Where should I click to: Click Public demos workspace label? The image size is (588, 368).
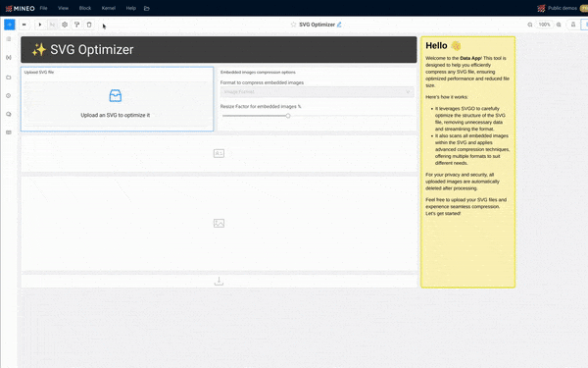click(563, 8)
